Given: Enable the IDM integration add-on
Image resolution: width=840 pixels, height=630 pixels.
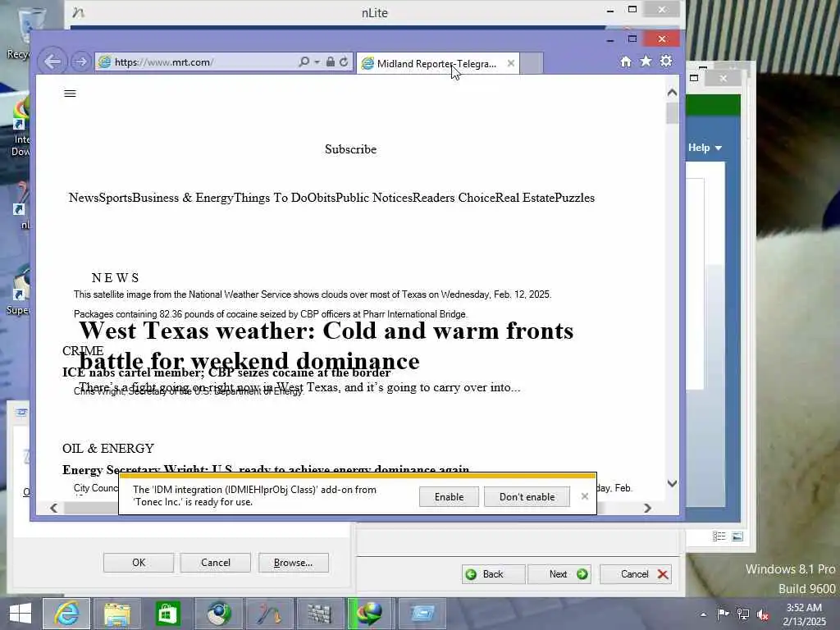Looking at the screenshot, I should (449, 497).
